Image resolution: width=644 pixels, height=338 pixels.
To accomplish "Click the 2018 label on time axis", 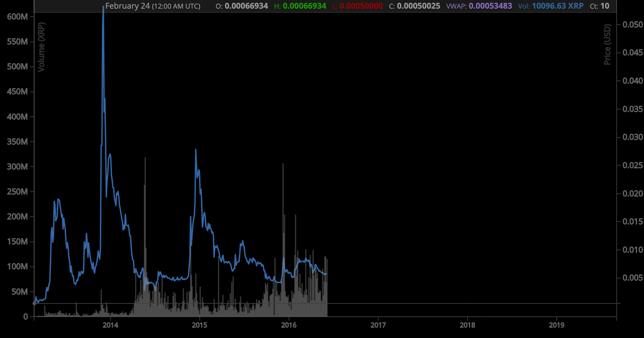I will 468,325.
